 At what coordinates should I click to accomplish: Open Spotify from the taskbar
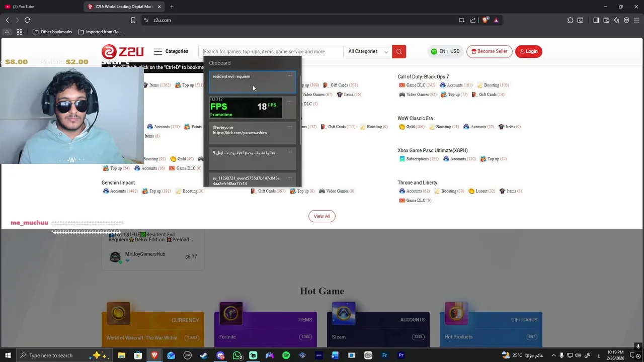click(286, 355)
